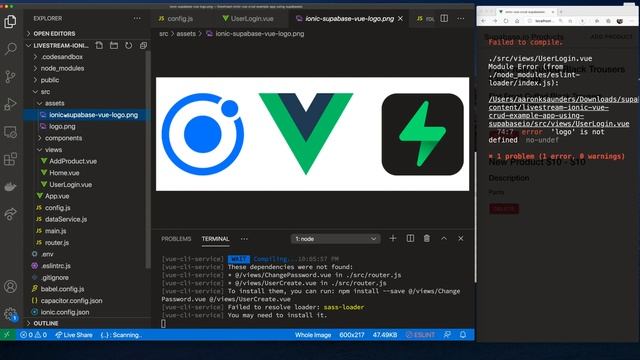Switch to the Problems panel tab
The width and height of the screenshot is (640, 360).
[176, 239]
